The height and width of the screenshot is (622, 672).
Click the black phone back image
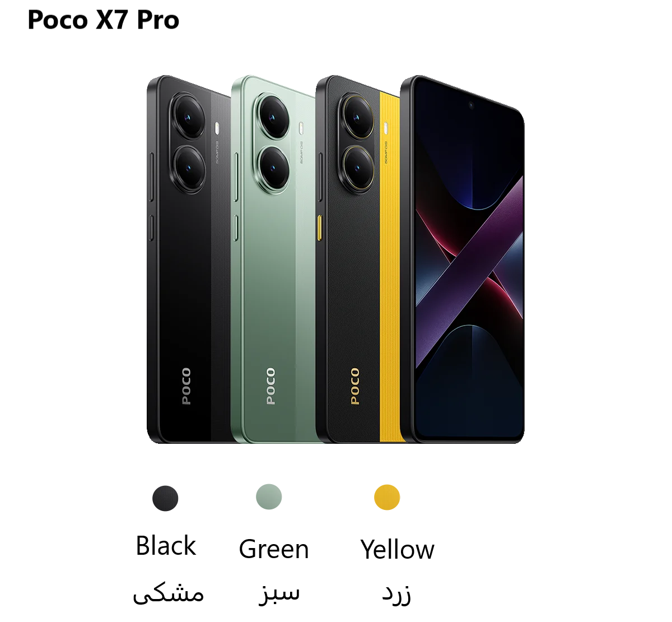coord(188,259)
